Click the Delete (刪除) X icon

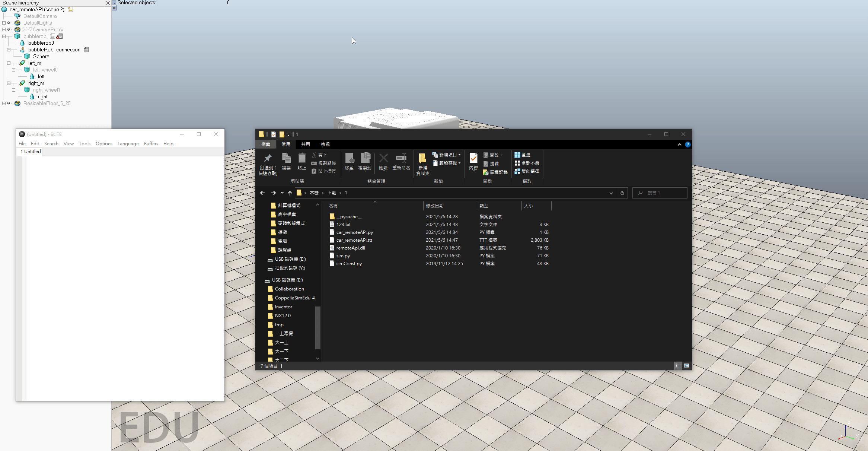tap(383, 158)
